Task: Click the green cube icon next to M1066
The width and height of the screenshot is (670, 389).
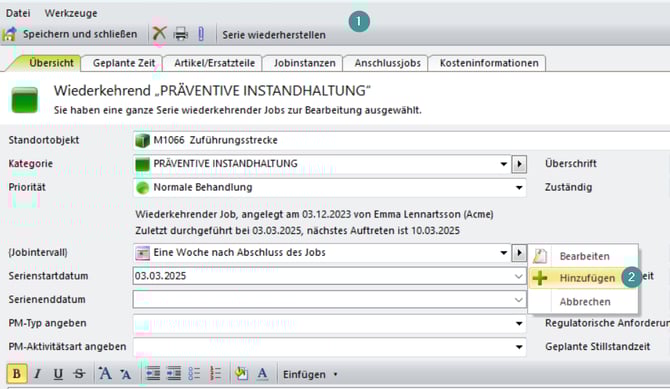Action: pos(142,140)
